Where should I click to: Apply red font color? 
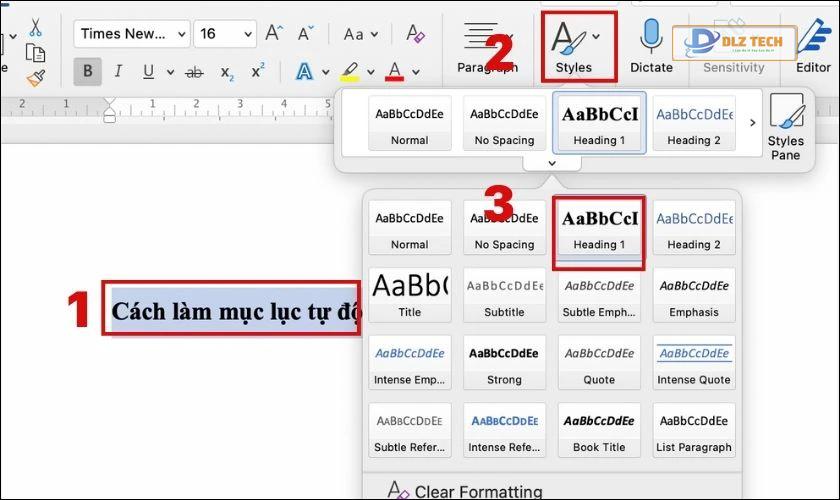[394, 71]
